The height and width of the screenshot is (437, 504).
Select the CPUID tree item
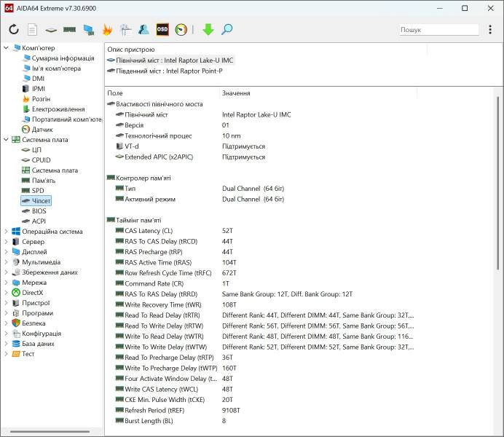(x=41, y=160)
